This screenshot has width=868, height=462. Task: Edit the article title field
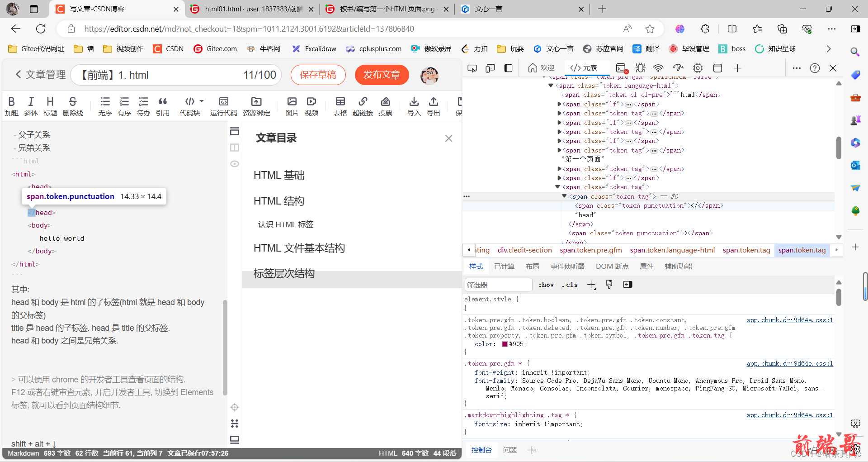(176, 75)
